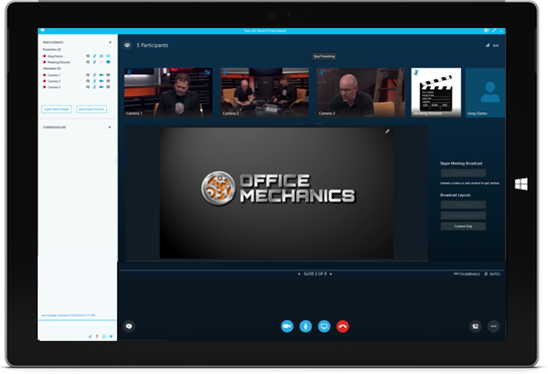Click the call controls icon left of ellipsis
The image size is (548, 374).
[x=475, y=326]
